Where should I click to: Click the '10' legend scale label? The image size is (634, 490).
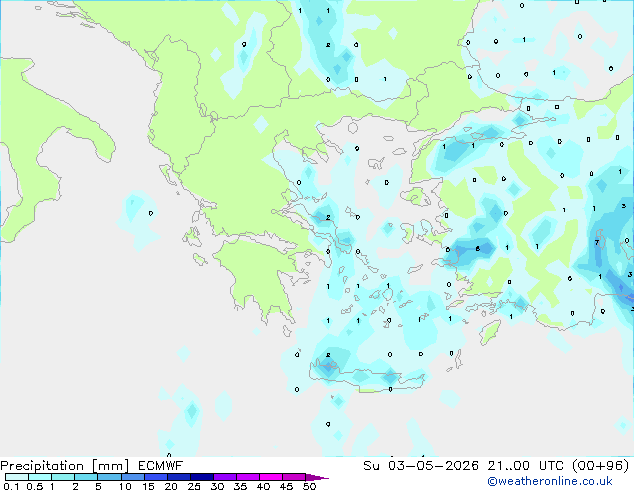coord(125,486)
